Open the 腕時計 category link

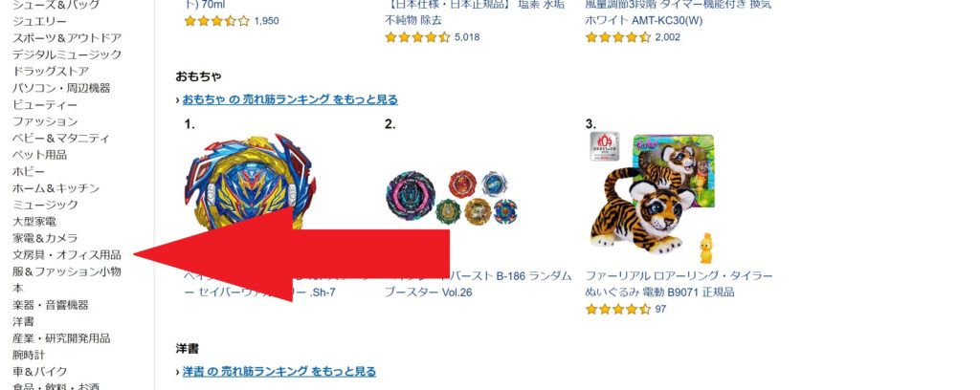pyautogui.click(x=29, y=355)
